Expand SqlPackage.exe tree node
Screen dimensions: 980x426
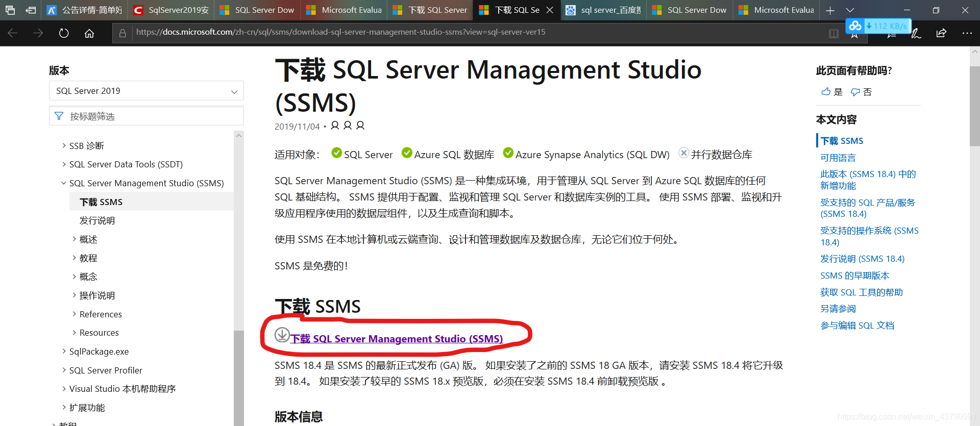pyautogui.click(x=64, y=352)
